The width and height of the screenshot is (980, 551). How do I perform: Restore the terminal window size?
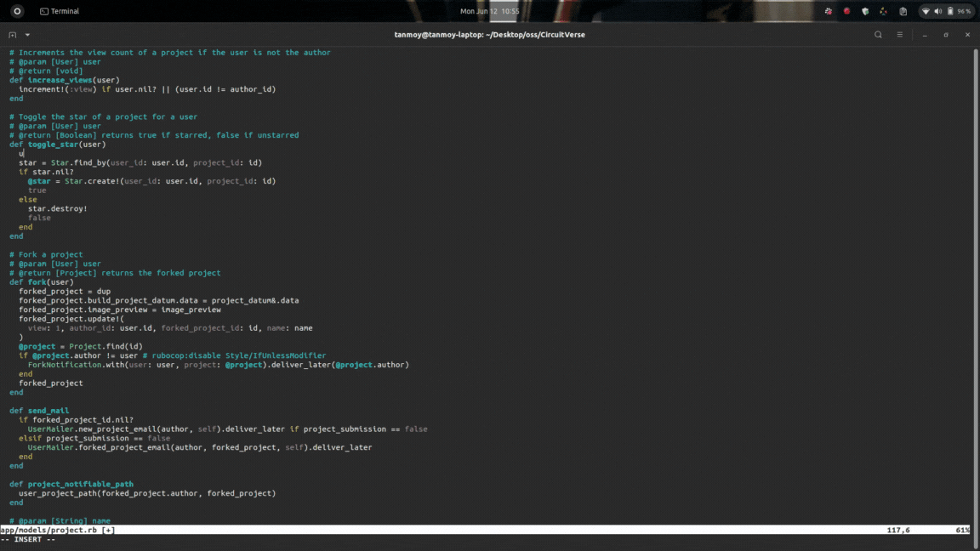click(945, 35)
